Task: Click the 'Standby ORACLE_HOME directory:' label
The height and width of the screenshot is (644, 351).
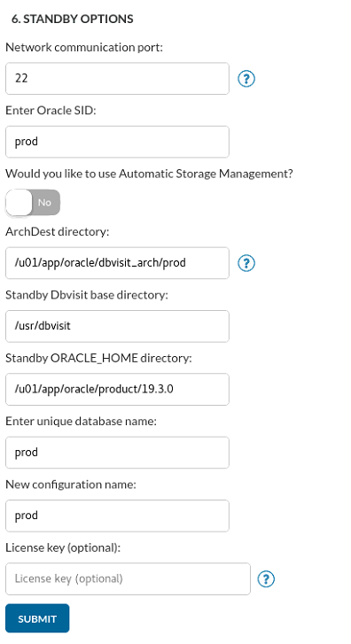Action: coord(98,358)
